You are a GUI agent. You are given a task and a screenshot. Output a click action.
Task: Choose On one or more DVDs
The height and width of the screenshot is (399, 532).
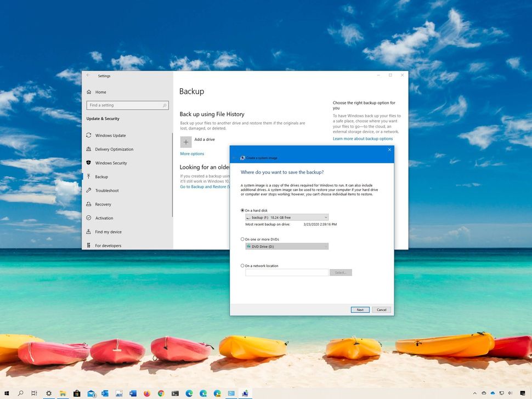click(x=242, y=239)
